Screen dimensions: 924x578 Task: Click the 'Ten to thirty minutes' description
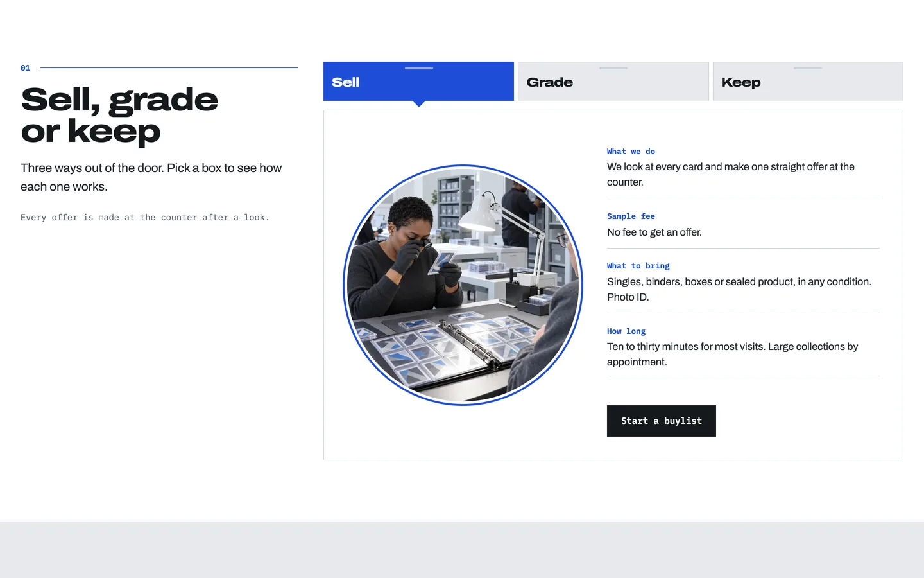coord(732,355)
